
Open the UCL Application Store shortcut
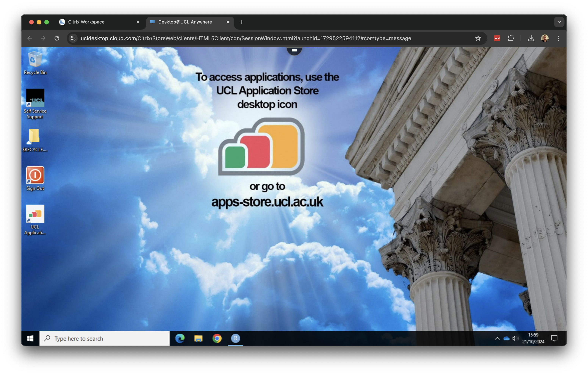point(35,214)
